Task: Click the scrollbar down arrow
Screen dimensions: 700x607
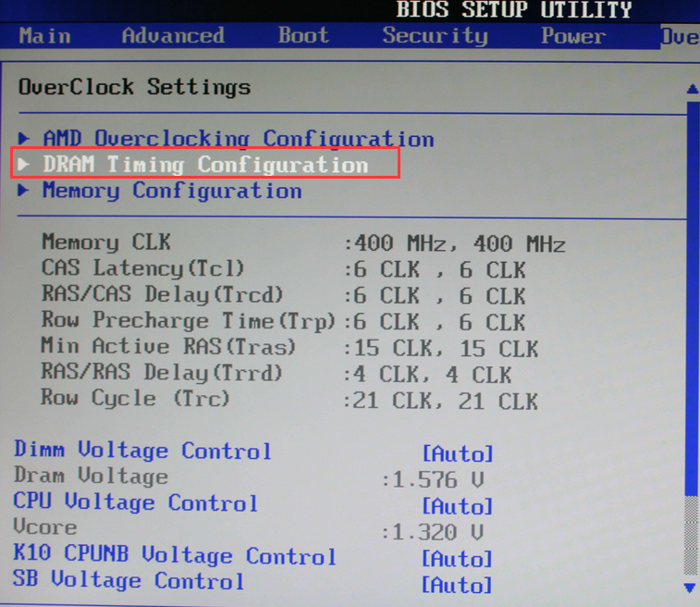Action: tap(690, 588)
